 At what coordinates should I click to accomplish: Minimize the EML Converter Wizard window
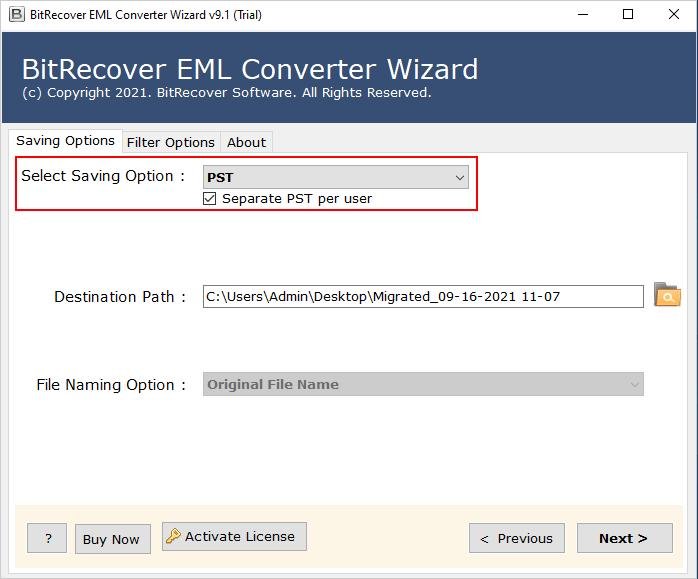pyautogui.click(x=581, y=14)
